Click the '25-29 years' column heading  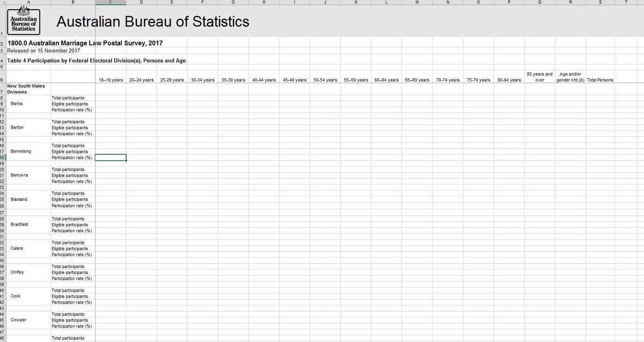click(x=172, y=80)
